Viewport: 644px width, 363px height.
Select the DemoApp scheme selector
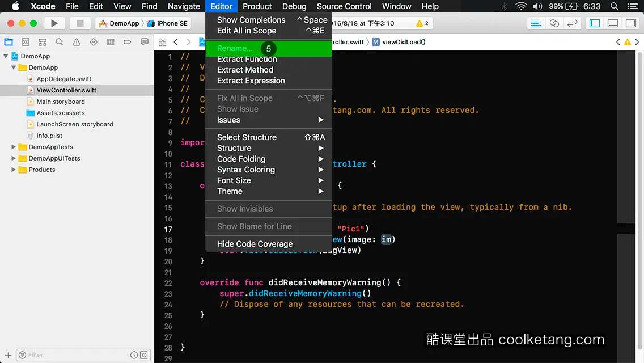pyautogui.click(x=119, y=23)
